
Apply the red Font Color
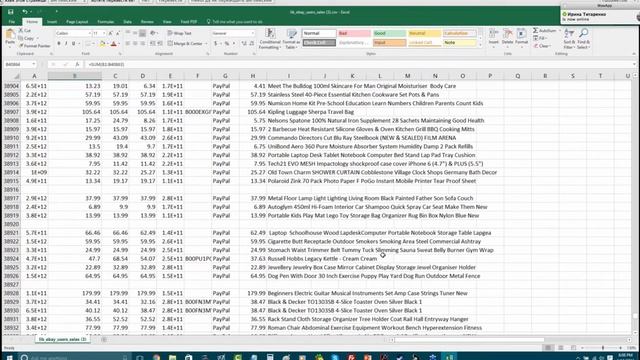tap(114, 44)
